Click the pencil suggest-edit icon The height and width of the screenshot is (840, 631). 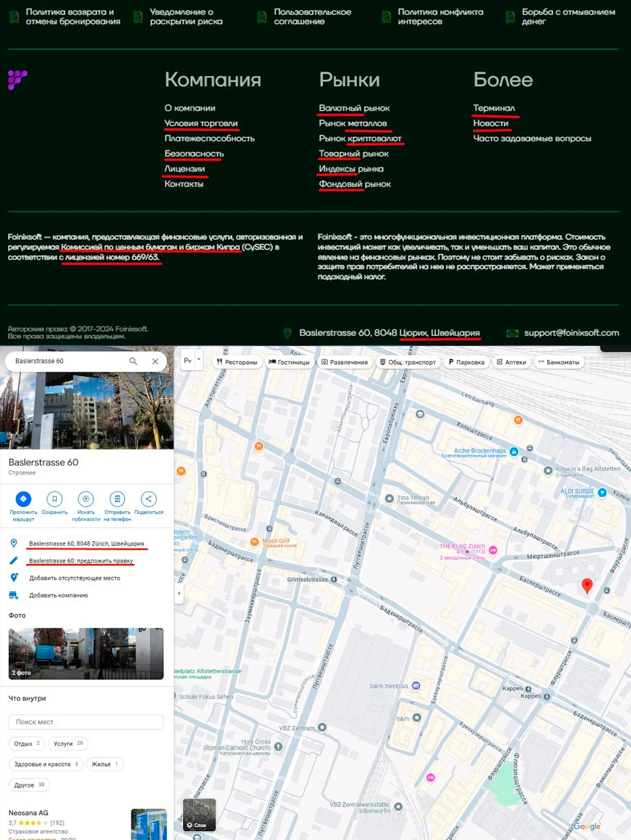point(14,561)
